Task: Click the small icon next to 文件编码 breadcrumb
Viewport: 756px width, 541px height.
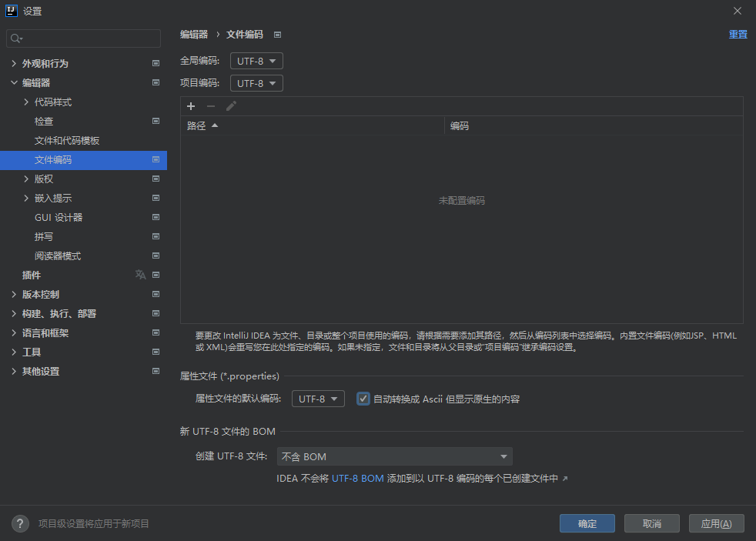Action: (277, 34)
